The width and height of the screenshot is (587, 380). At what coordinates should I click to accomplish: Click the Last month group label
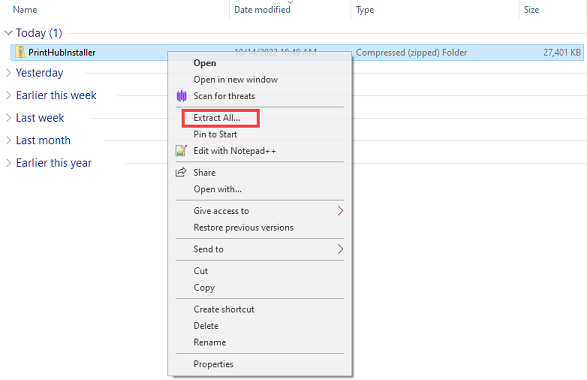point(43,140)
